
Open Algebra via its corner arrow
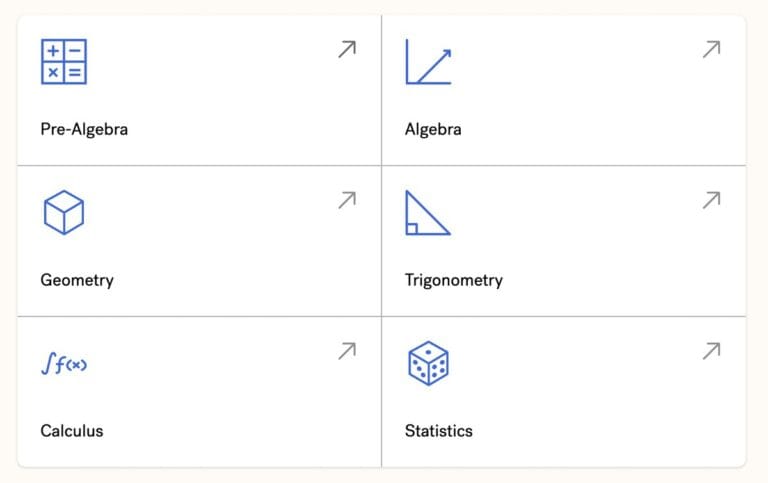[711, 49]
